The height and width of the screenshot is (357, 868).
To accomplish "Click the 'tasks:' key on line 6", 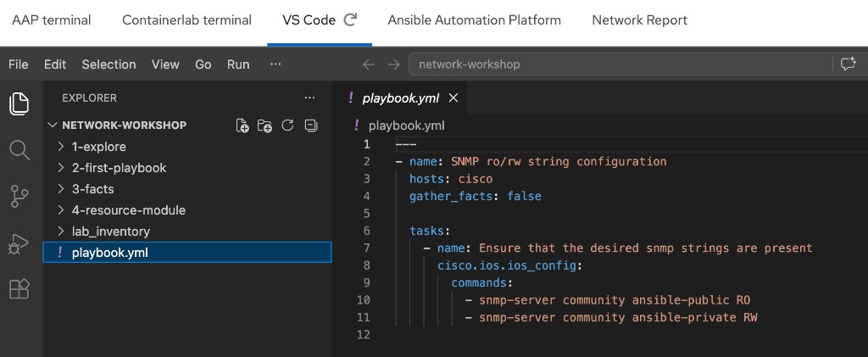I will coord(430,231).
